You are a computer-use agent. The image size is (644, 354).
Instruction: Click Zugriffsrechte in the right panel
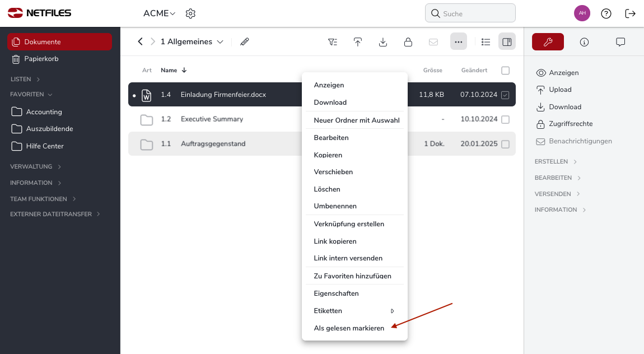[x=564, y=124]
